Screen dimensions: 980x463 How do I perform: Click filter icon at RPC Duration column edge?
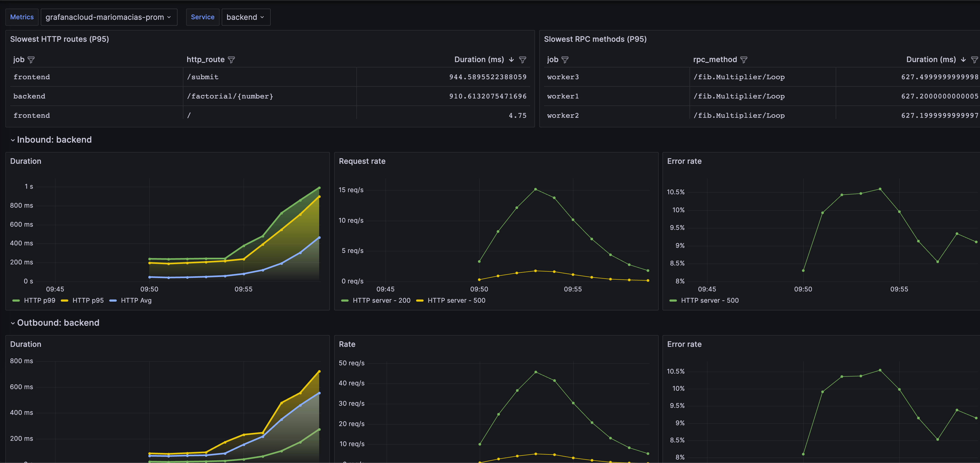975,60
